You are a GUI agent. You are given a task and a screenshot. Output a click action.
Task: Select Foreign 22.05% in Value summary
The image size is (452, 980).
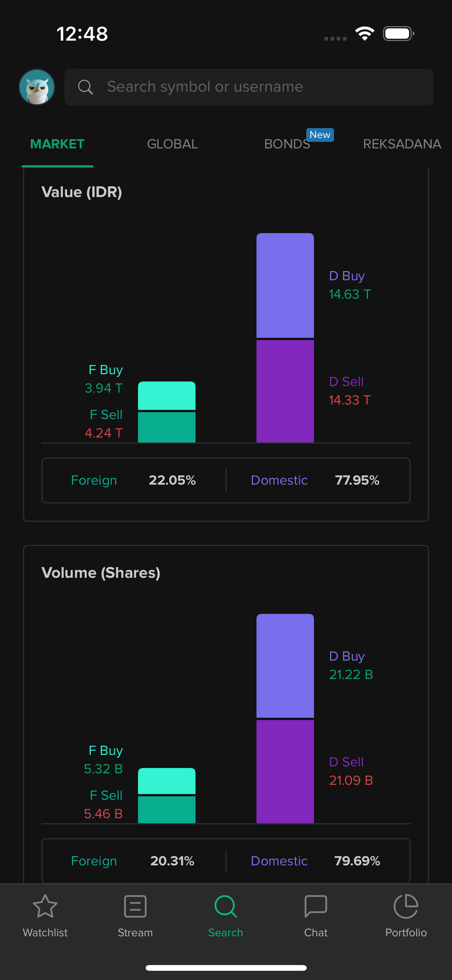133,480
